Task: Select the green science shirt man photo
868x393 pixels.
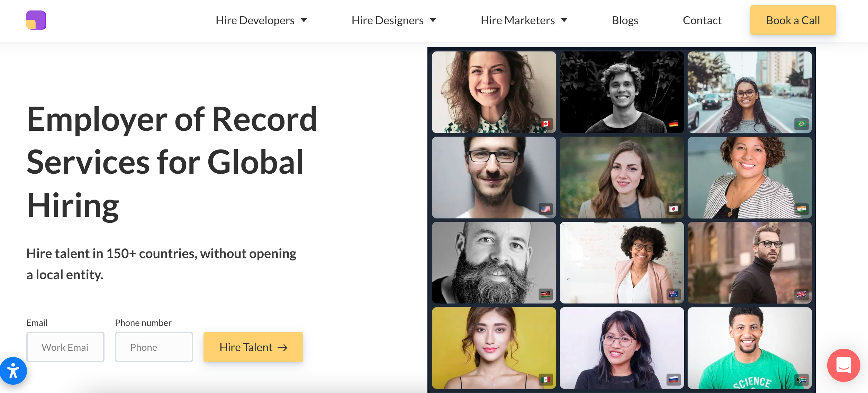Action: (x=750, y=348)
